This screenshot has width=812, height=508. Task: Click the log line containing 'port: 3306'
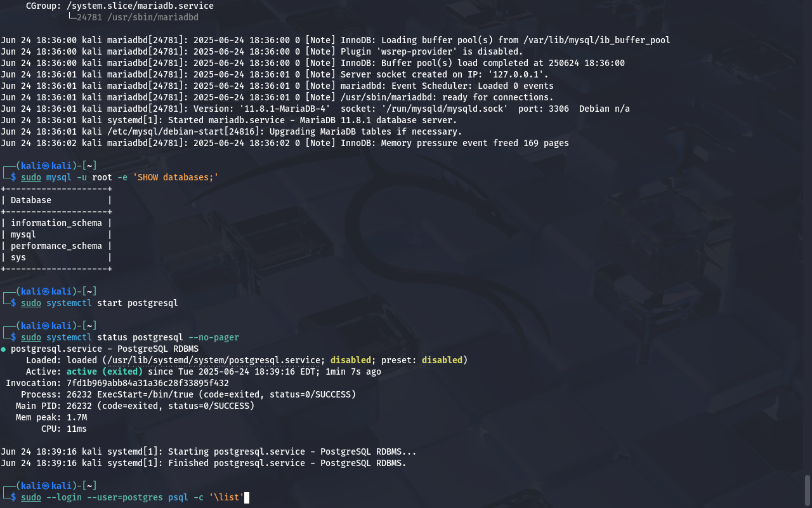point(315,109)
